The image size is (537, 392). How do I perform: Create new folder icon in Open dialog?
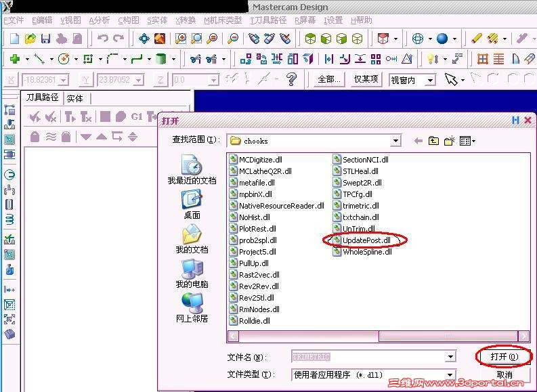(450, 141)
